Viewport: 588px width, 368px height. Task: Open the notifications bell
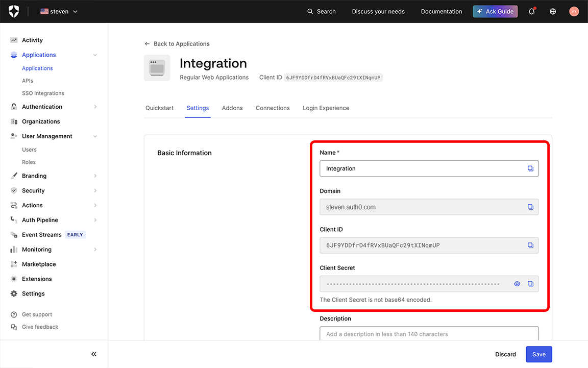coord(531,11)
